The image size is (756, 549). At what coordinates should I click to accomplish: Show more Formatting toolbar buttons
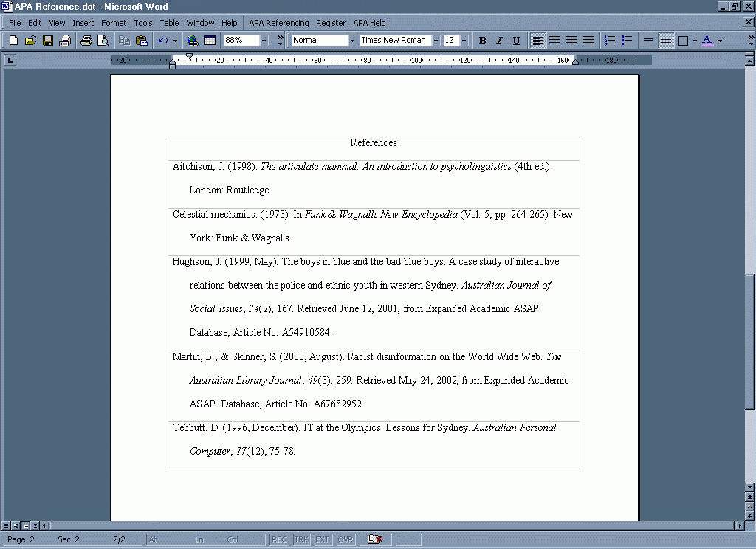(x=751, y=41)
